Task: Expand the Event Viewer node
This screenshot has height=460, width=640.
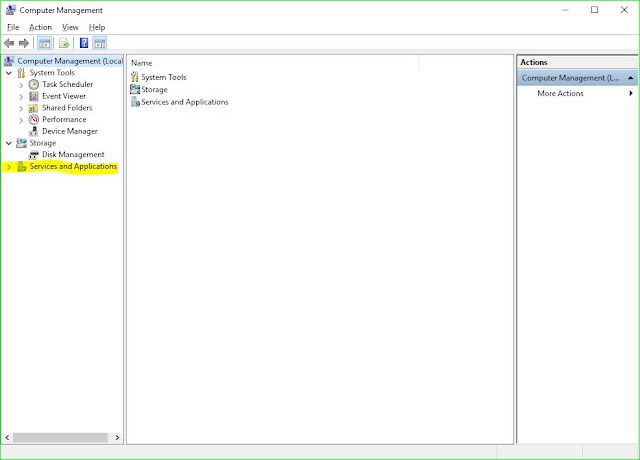Action: click(x=21, y=97)
